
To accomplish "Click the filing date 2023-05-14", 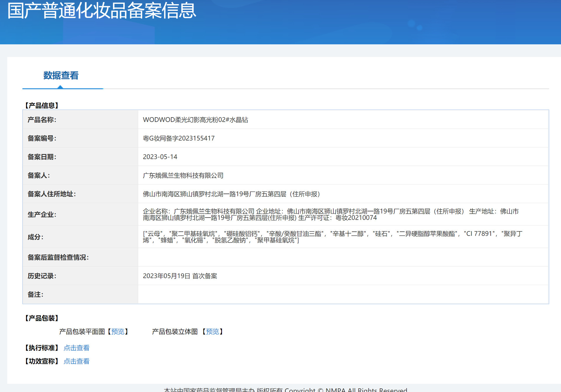I will (160, 157).
